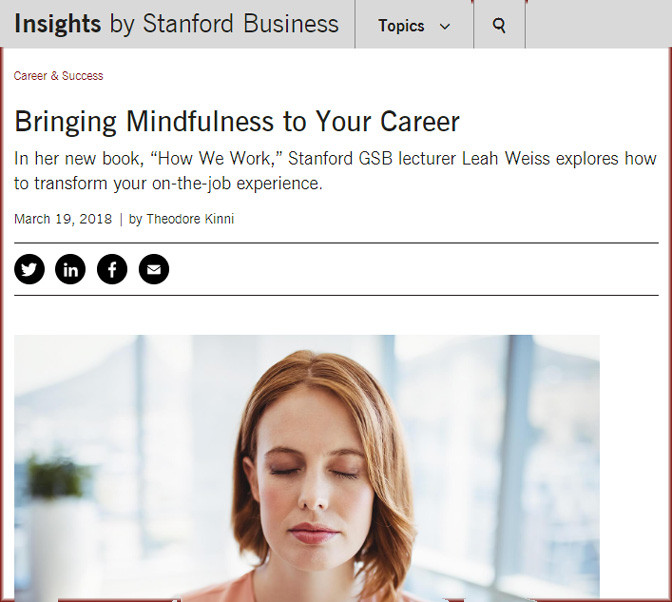The height and width of the screenshot is (602, 672).
Task: Share the article on Twitter
Action: [x=29, y=269]
